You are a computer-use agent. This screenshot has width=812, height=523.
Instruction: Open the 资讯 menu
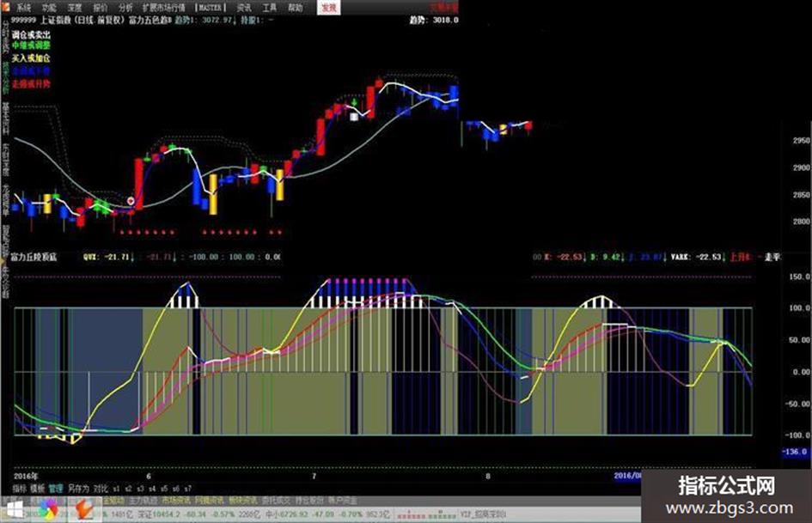point(244,7)
